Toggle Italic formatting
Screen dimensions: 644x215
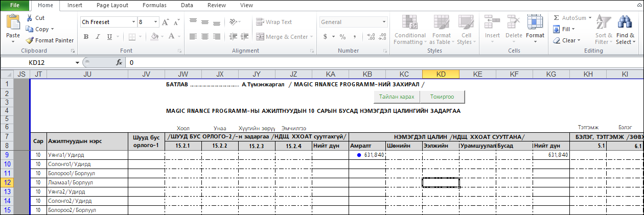(98, 37)
